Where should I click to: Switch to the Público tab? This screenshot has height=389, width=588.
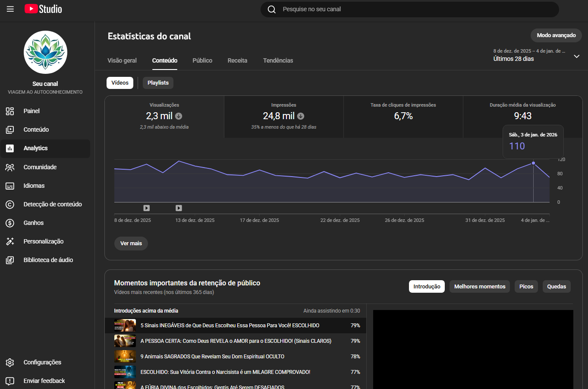pyautogui.click(x=202, y=60)
